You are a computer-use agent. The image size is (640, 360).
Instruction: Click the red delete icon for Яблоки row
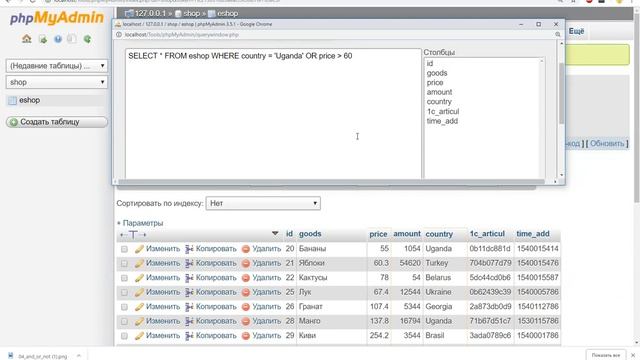[246, 264]
